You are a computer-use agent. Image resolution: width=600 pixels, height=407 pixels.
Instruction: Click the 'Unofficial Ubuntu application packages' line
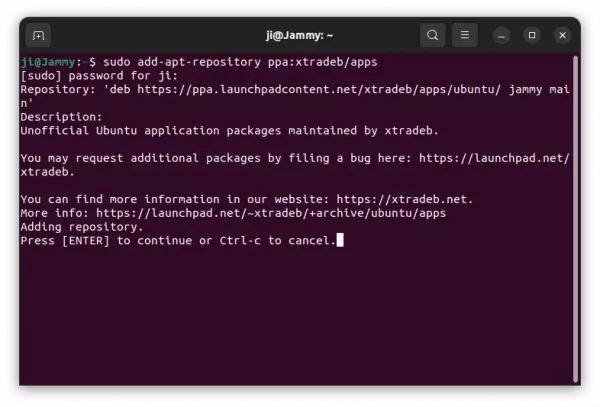pos(229,131)
